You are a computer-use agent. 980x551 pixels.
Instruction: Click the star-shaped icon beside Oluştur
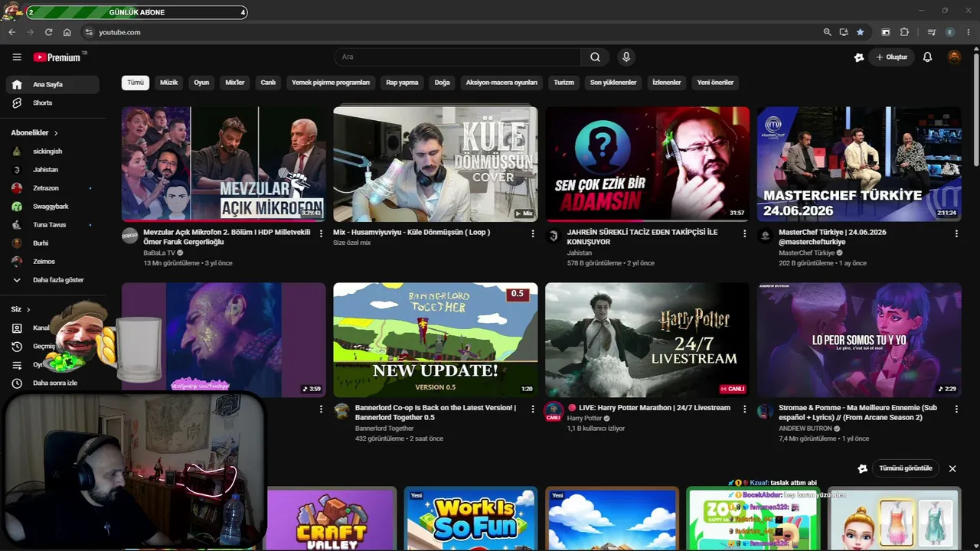[x=859, y=57]
